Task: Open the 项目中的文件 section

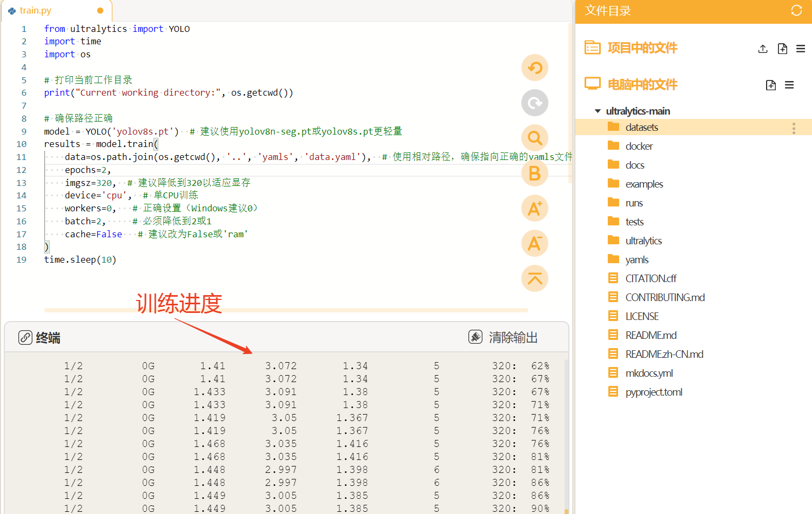Action: tap(642, 48)
